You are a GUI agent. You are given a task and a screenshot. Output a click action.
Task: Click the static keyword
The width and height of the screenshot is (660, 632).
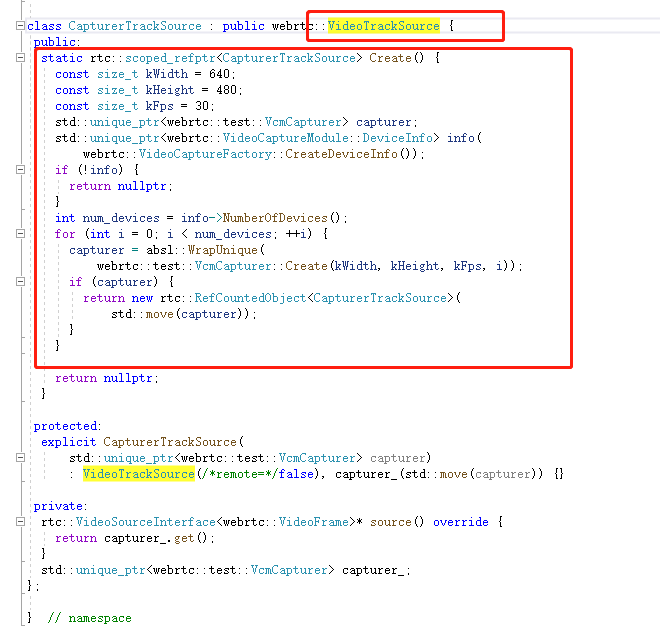(x=61, y=58)
